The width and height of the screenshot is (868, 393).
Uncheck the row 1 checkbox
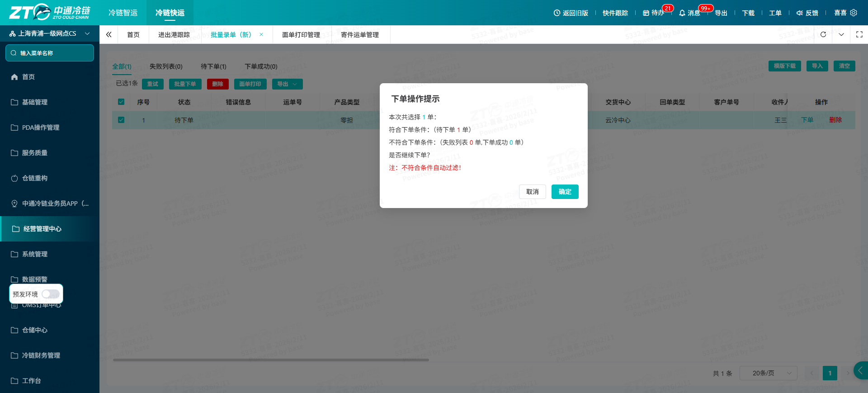(121, 120)
